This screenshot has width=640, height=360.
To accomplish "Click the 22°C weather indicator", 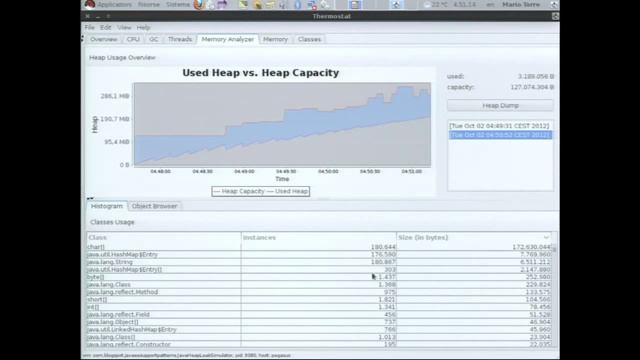I will [x=436, y=4].
